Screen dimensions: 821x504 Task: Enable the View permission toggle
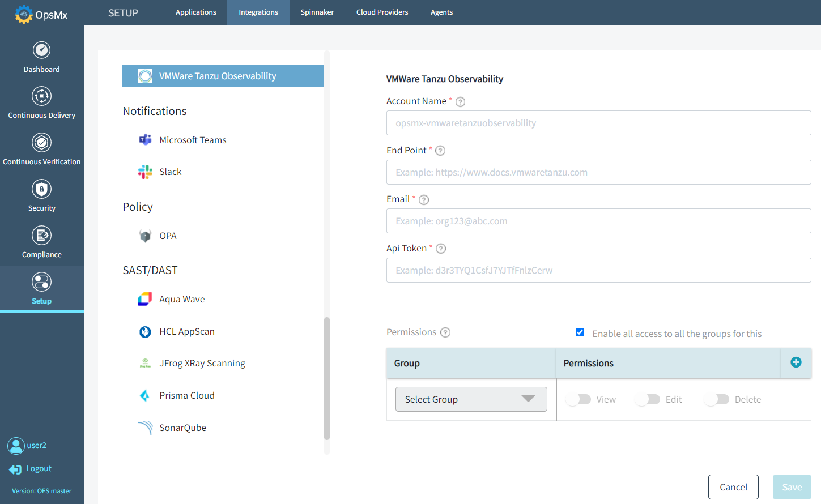coord(578,399)
